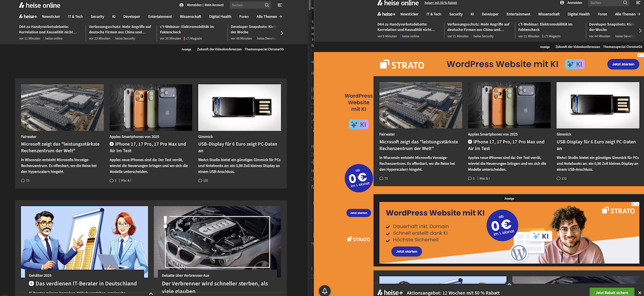
Task: Open comments bubble 132 in right window
Action: pyautogui.click(x=562, y=178)
